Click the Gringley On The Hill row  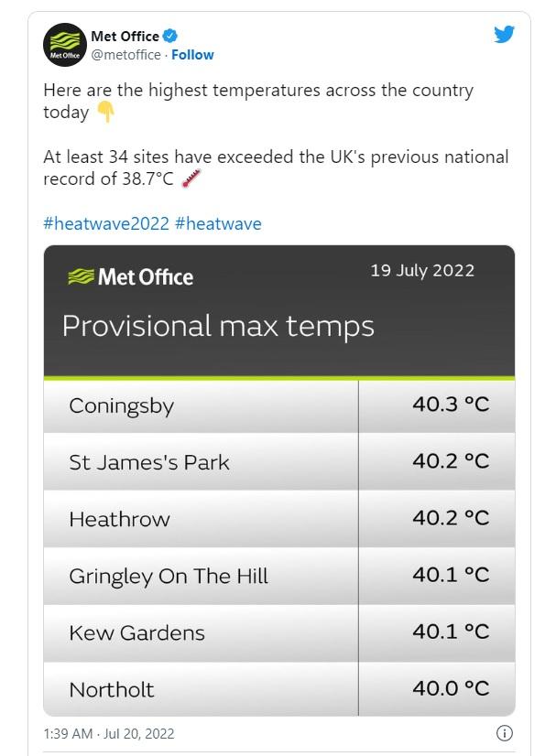click(278, 576)
